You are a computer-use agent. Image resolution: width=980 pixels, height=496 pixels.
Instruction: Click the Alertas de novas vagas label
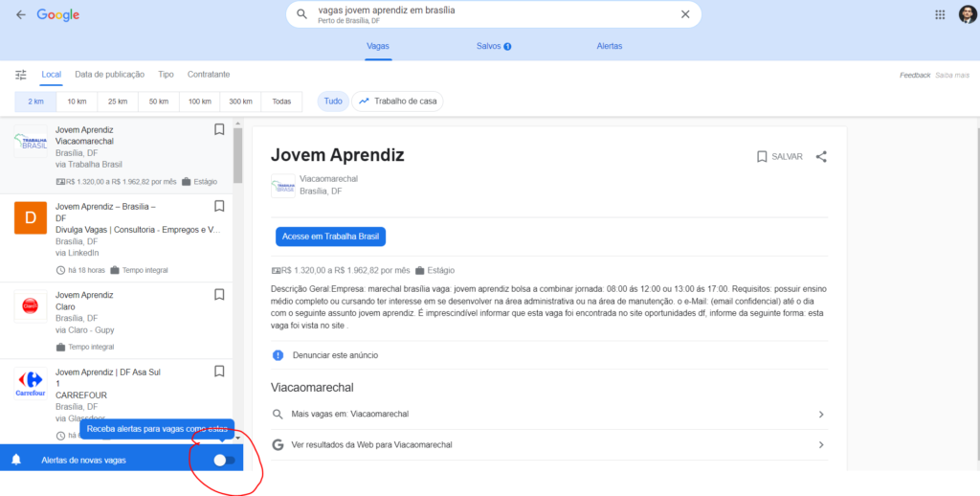84,461
